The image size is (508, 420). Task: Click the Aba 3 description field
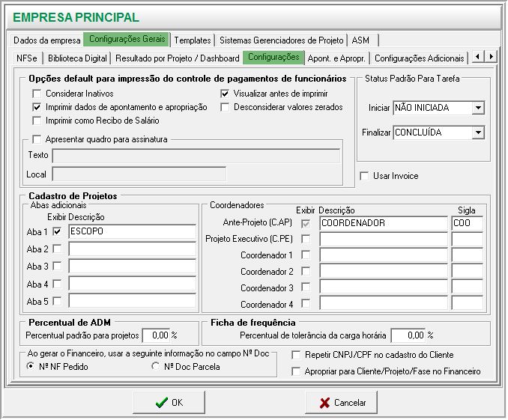click(132, 267)
